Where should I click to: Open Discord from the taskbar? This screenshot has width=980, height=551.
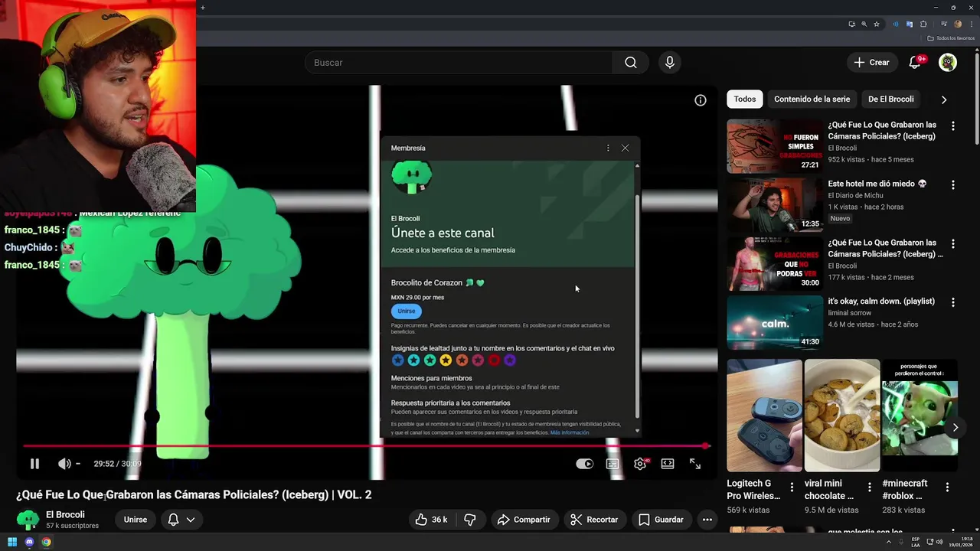[x=29, y=542]
